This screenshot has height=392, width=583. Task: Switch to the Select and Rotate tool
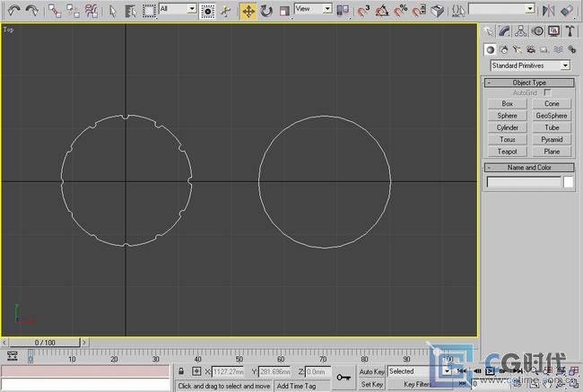pos(266,12)
